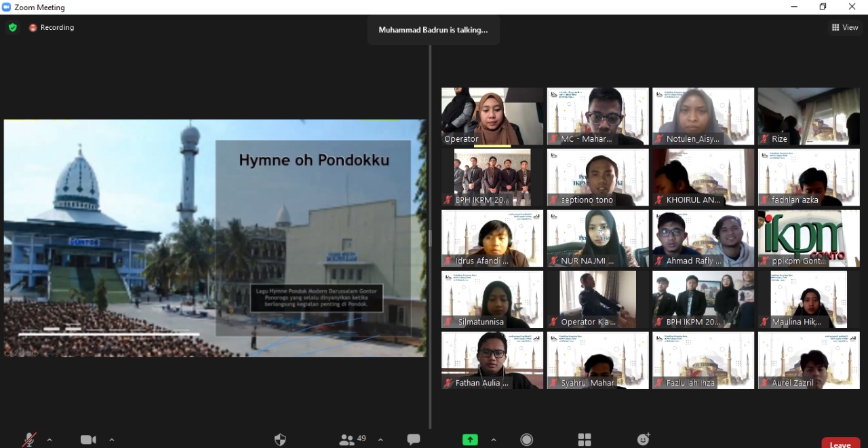Viewport: 868px width, 448px height.
Task: Click muted mic icon on Maulina Hik... tile
Action: [x=764, y=322]
